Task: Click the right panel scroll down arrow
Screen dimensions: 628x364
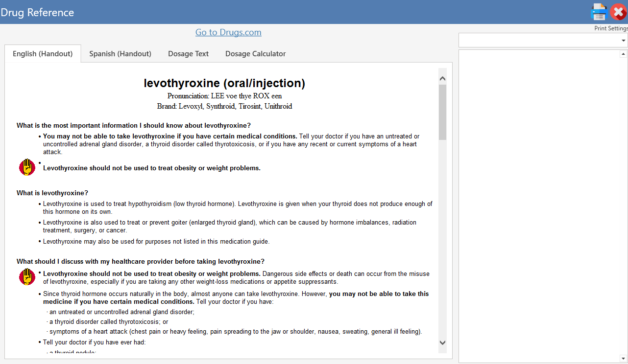Action: point(623,358)
